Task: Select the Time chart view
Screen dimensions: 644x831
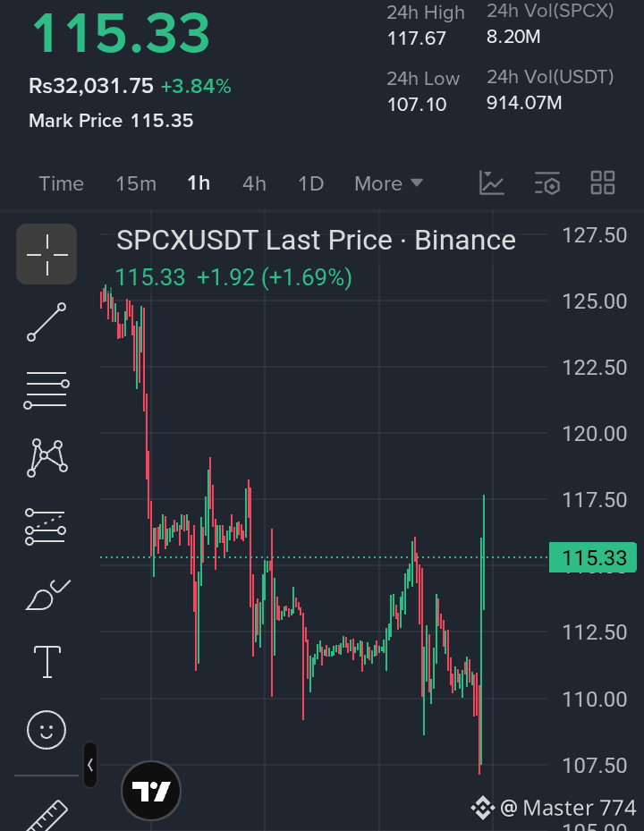Action: [61, 183]
